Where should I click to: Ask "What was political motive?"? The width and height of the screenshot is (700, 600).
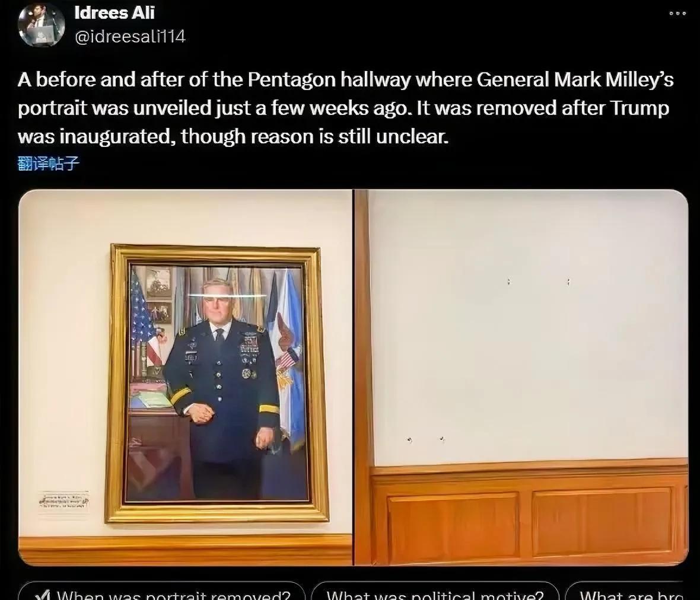pyautogui.click(x=435, y=592)
